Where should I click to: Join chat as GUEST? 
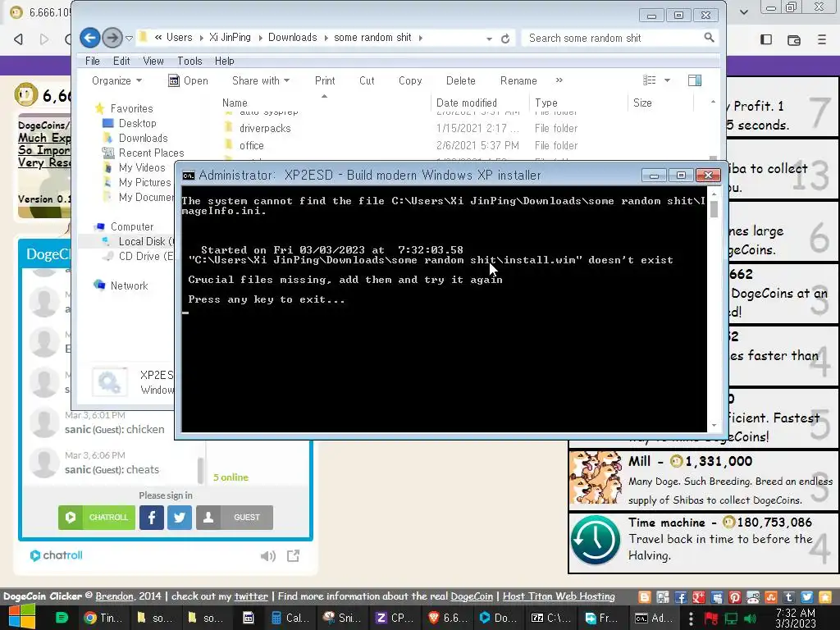coord(235,518)
